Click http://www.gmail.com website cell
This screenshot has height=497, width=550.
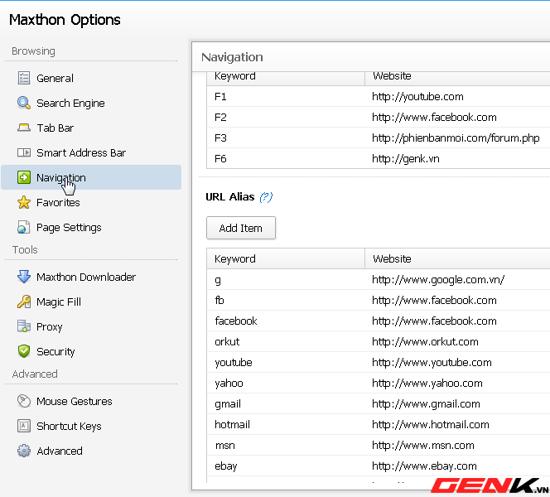(x=426, y=404)
